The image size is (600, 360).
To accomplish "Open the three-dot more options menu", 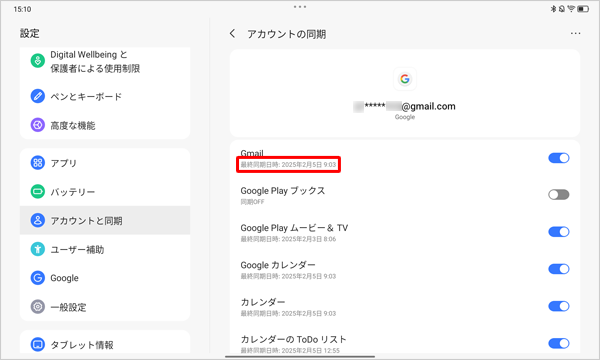I will [575, 34].
